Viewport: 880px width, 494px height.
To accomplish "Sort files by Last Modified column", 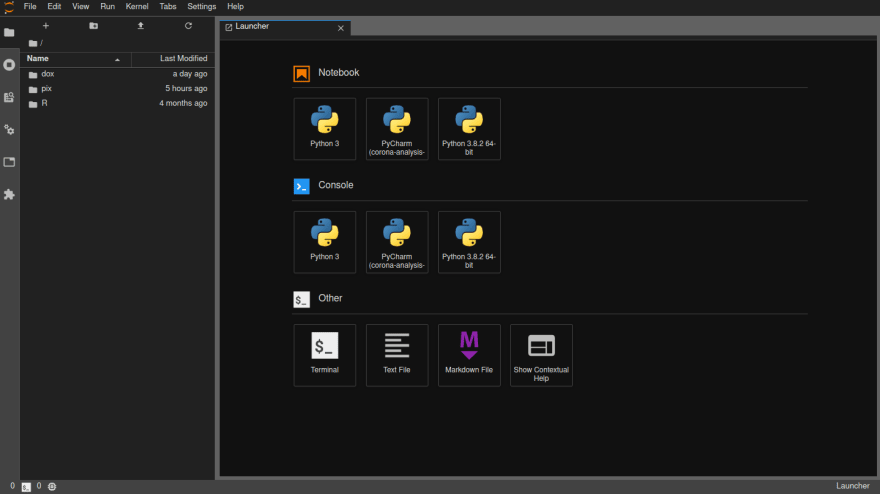I will (173, 59).
